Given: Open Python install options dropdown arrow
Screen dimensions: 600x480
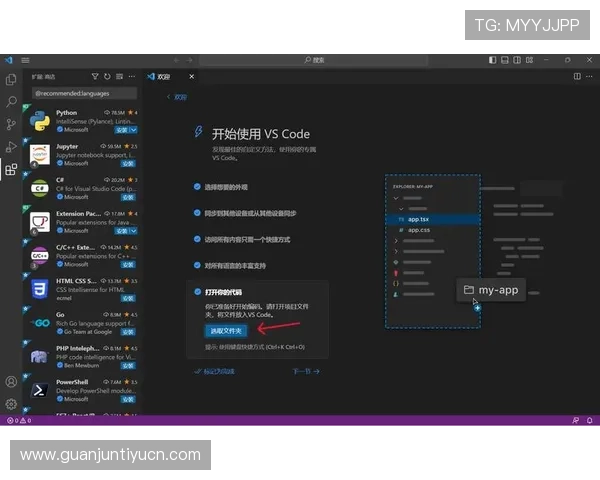Looking at the screenshot, I should (x=133, y=130).
